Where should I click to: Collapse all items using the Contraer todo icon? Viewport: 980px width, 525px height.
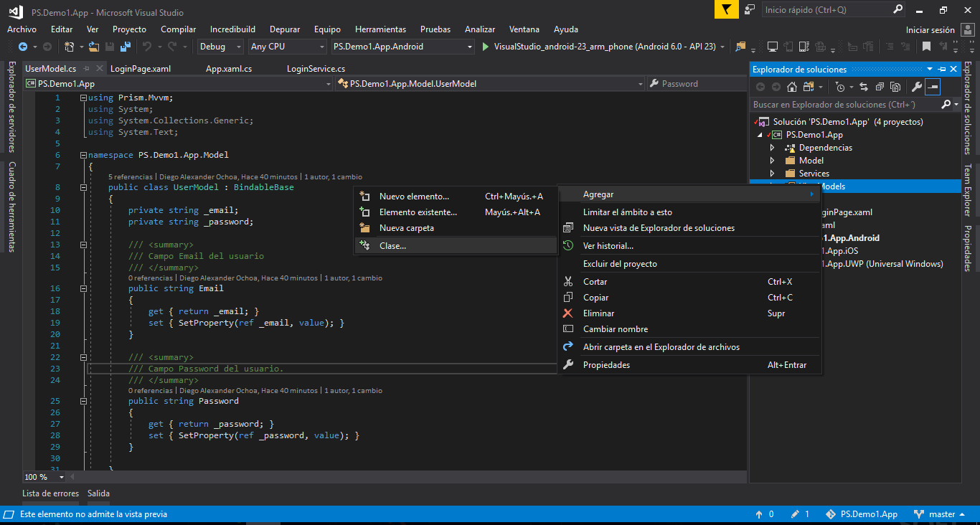(x=880, y=86)
